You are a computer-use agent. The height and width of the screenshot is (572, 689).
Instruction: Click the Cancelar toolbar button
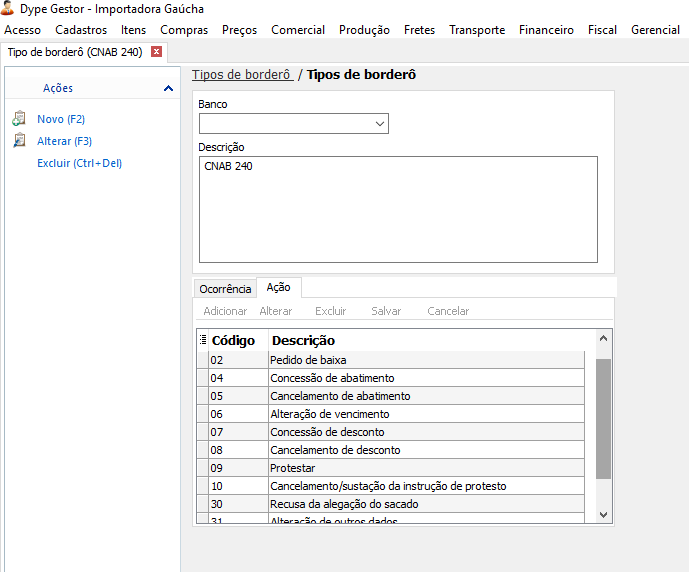(x=448, y=311)
